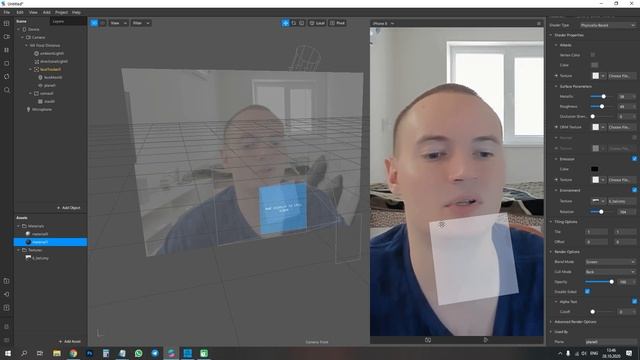This screenshot has width=640, height=360.
Task: Click the Add Asset button
Action: tap(69, 341)
